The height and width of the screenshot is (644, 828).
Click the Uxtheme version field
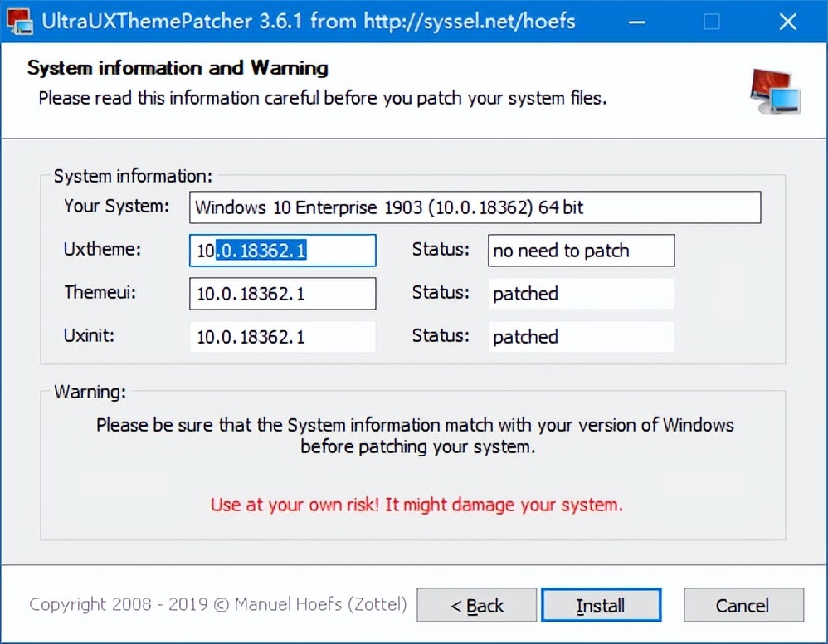coord(283,251)
